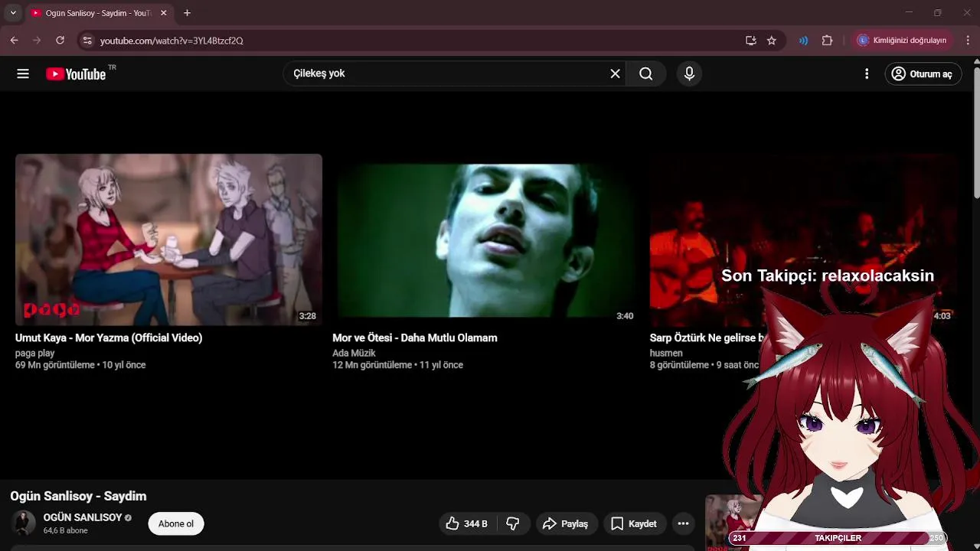Screen dimensions: 980x551
Task: Click the 64,6 B abone subscriber count
Action: coord(65,530)
